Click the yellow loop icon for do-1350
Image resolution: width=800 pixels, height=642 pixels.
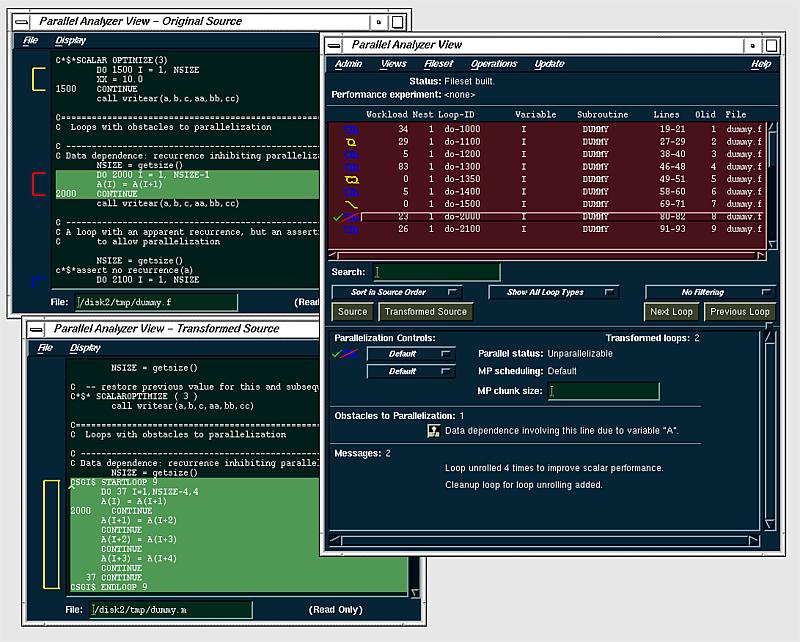click(351, 179)
